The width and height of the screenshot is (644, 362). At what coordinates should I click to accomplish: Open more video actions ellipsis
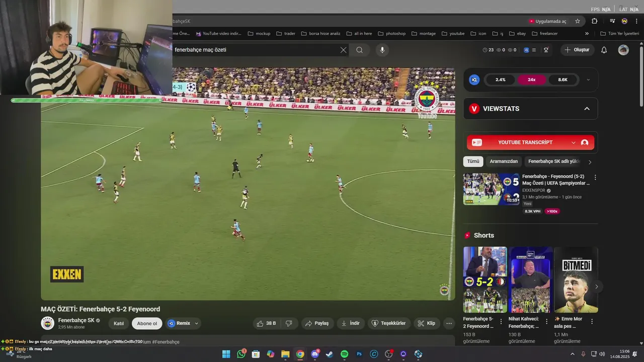pyautogui.click(x=449, y=323)
